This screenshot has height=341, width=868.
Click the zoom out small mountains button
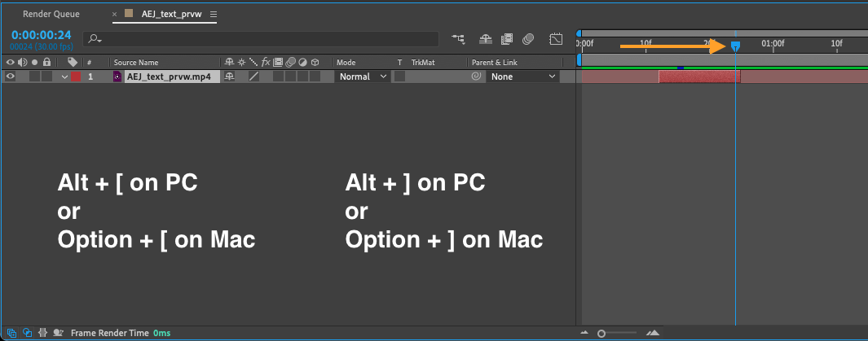tap(584, 333)
